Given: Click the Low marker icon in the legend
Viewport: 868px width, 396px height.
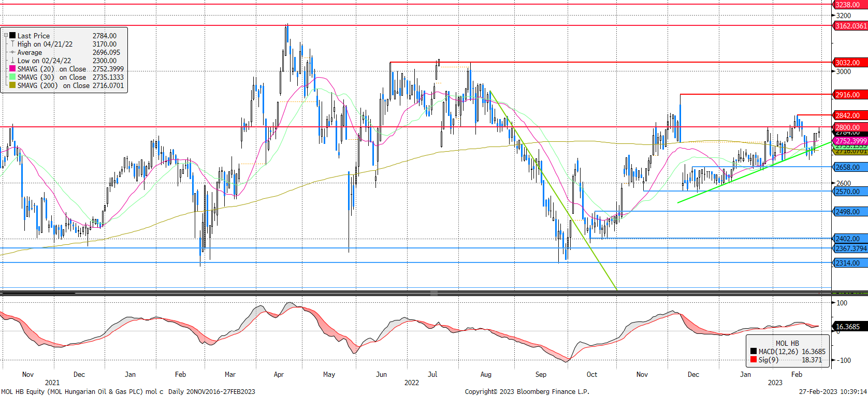Looking at the screenshot, I should coord(12,61).
